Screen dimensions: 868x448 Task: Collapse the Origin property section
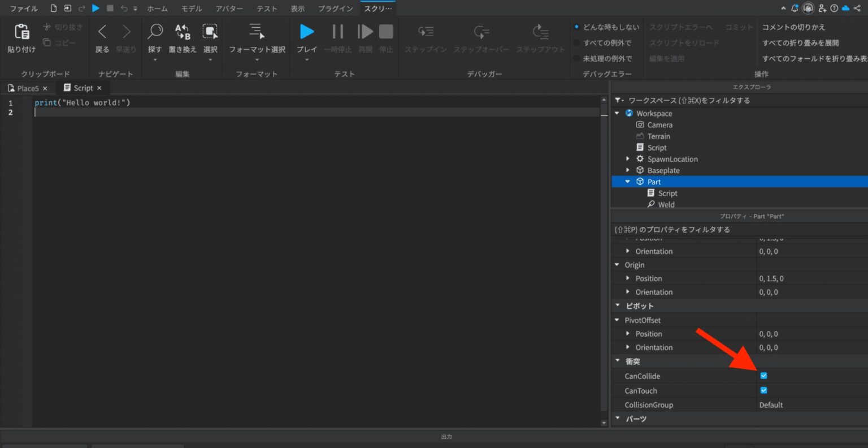[x=617, y=264]
